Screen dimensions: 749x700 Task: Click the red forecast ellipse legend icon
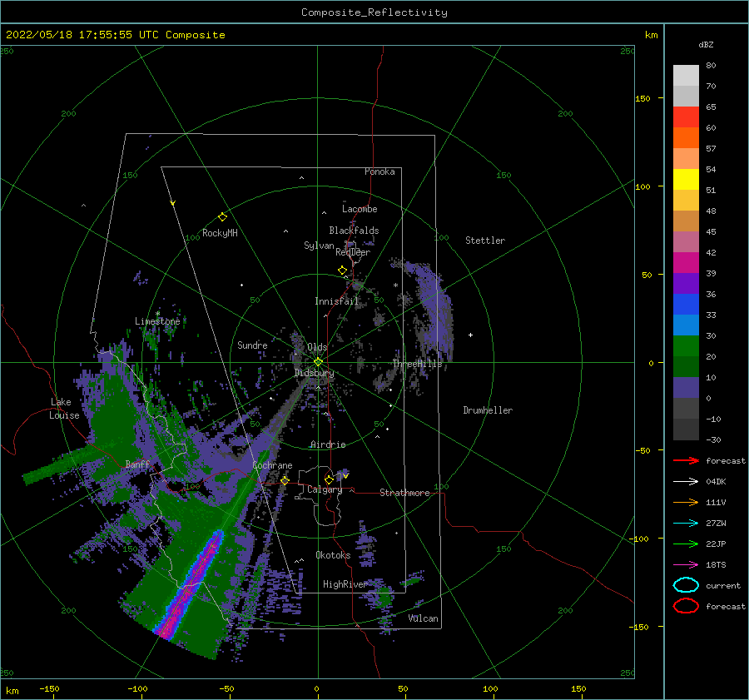686,606
